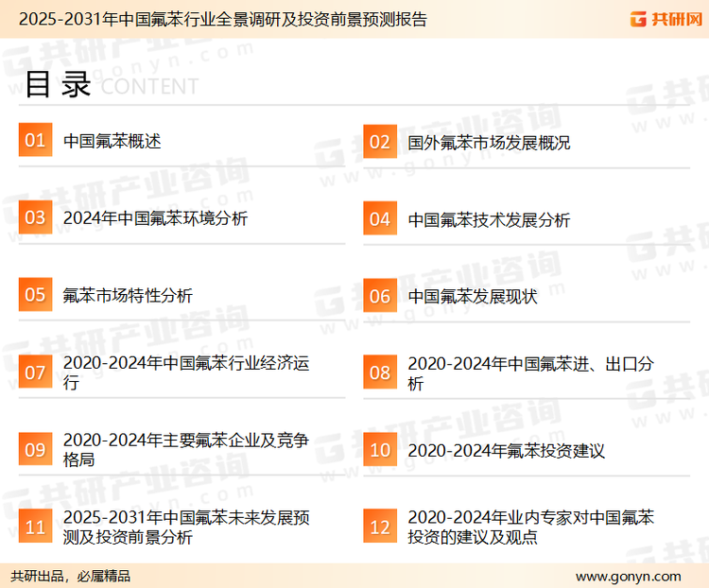Open chapter 氟苯市场特性分析
The image size is (709, 588).
click(128, 296)
